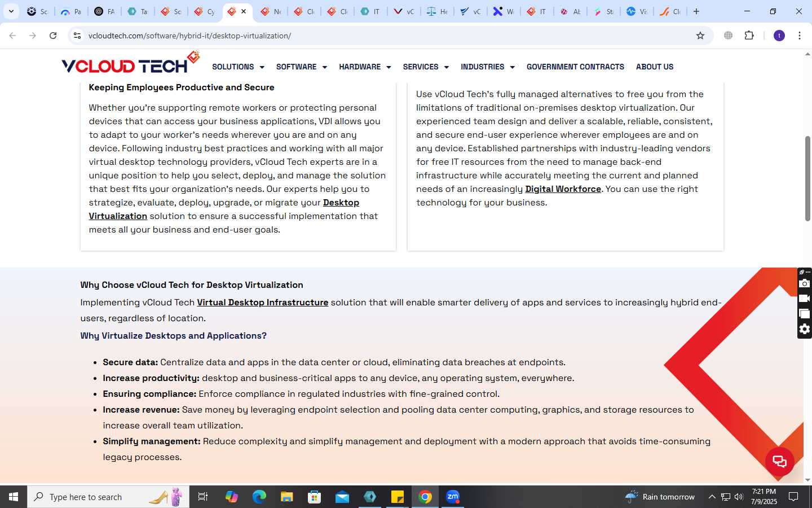This screenshot has width=812, height=508.
Task: Click the Windows taskbar search box
Action: (108, 497)
